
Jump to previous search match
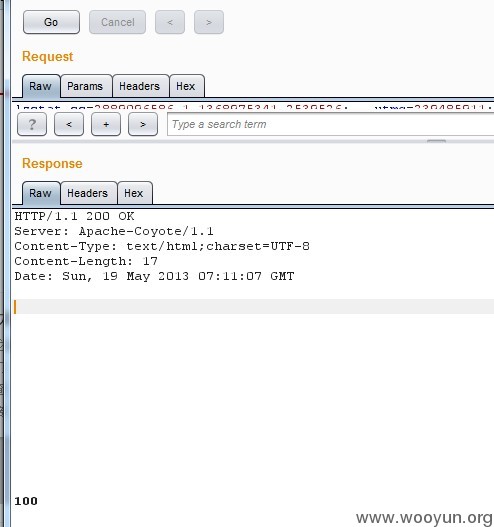click(x=69, y=124)
